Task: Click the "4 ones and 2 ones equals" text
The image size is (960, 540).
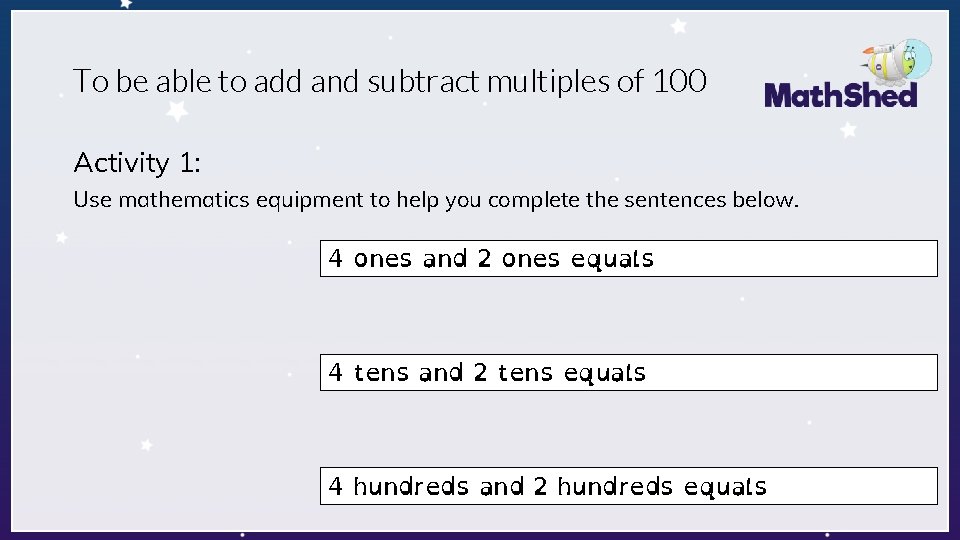Action: tap(491, 259)
